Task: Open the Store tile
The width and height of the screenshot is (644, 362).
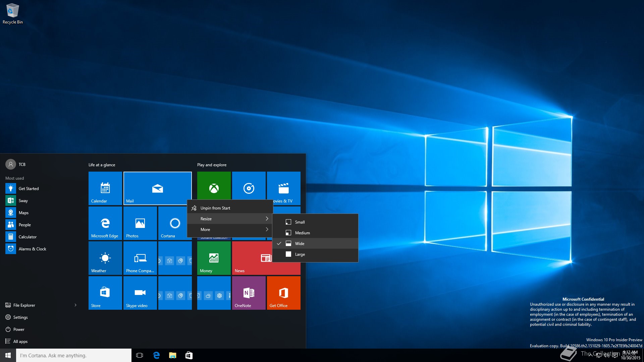Action: click(105, 293)
